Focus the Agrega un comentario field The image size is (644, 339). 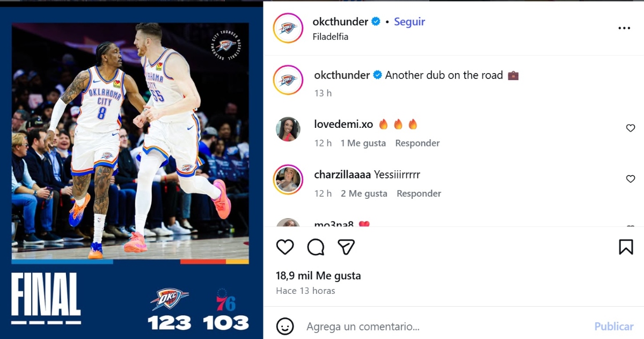click(x=445, y=326)
